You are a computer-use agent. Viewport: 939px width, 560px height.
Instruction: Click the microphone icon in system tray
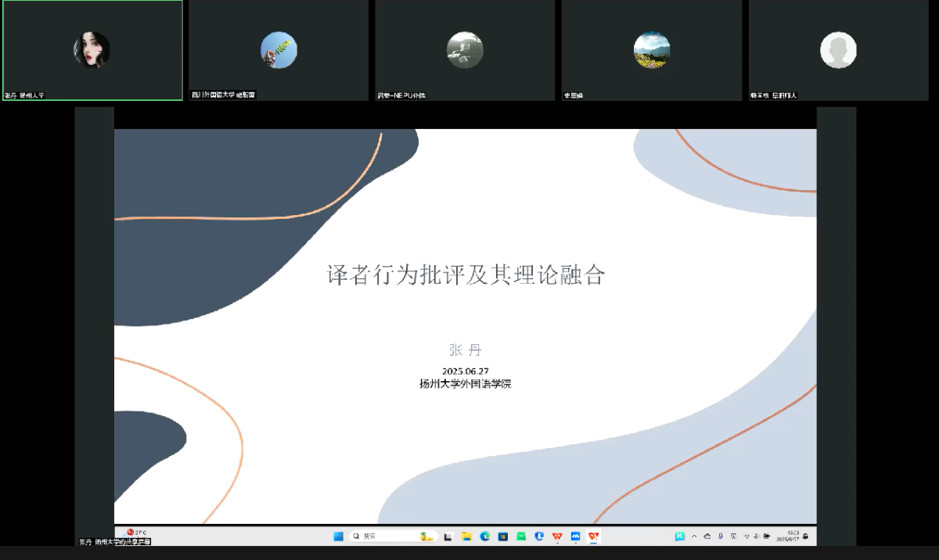pos(720,537)
